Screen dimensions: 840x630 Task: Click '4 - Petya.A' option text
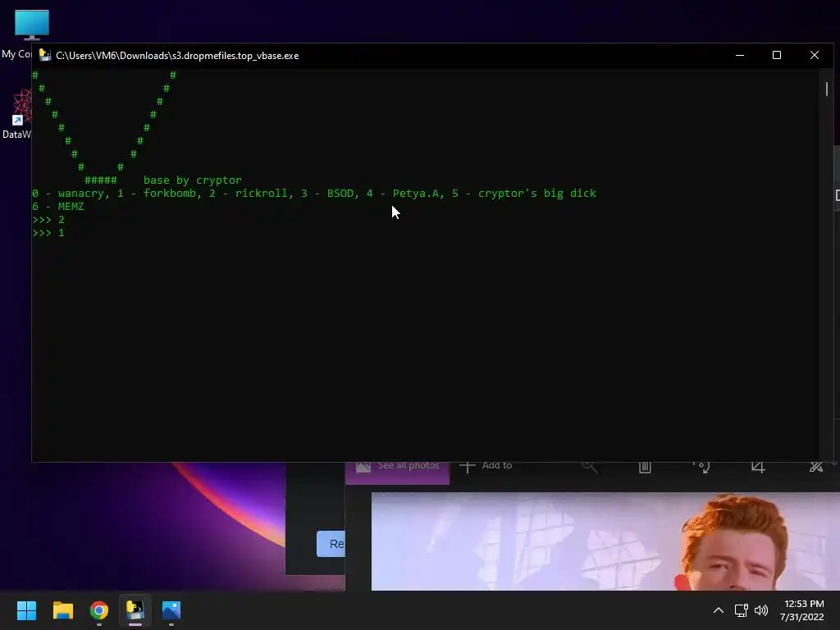[402, 194]
